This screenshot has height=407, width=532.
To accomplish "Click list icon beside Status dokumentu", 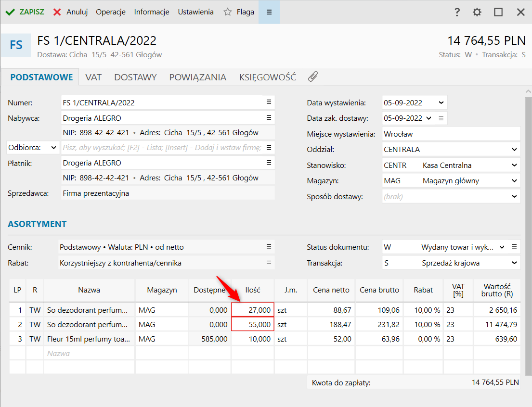I will coord(514,247).
